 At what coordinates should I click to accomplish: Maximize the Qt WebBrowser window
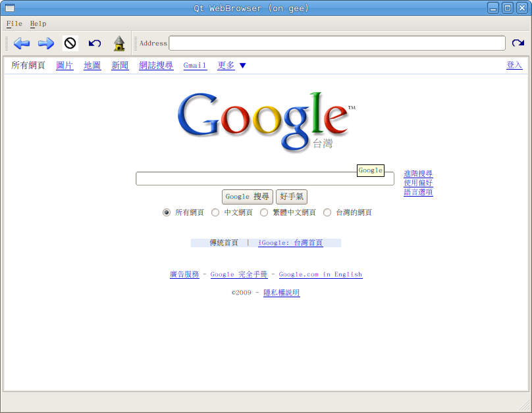click(x=508, y=8)
